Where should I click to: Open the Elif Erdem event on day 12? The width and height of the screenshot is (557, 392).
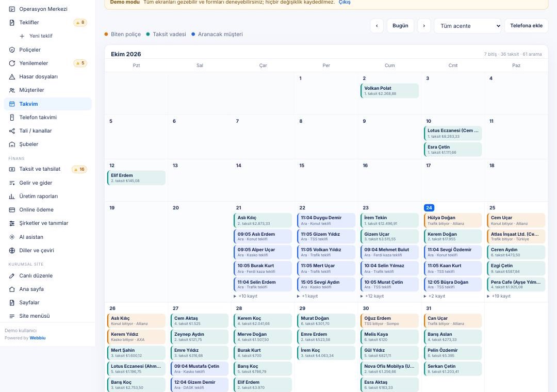coord(136,178)
